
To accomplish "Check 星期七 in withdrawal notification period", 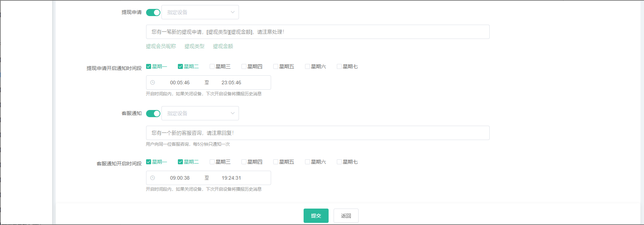I will [x=339, y=66].
